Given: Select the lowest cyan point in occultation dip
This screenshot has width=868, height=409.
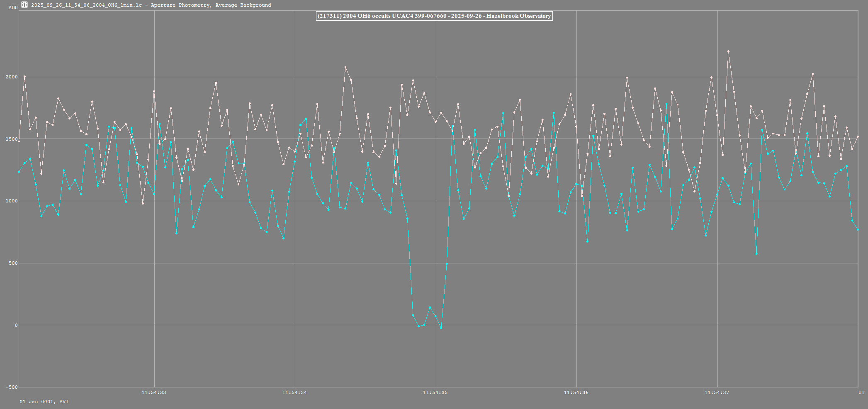Looking at the screenshot, I should pyautogui.click(x=441, y=328).
